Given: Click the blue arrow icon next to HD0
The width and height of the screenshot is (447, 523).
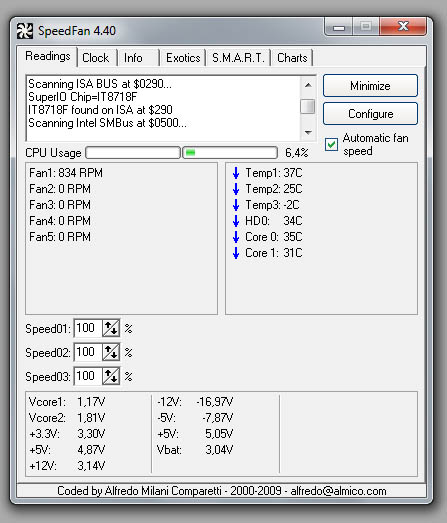Looking at the screenshot, I should pyautogui.click(x=236, y=221).
